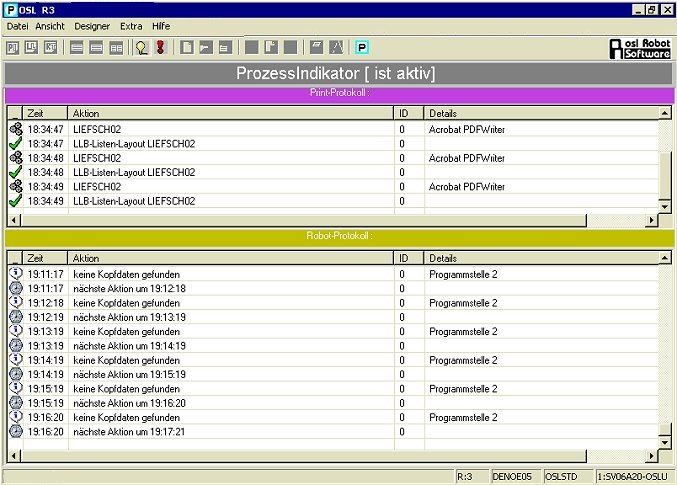The width and height of the screenshot is (677, 485).
Task: Click the ID column header in Print-Protokoll
Action: (409, 113)
